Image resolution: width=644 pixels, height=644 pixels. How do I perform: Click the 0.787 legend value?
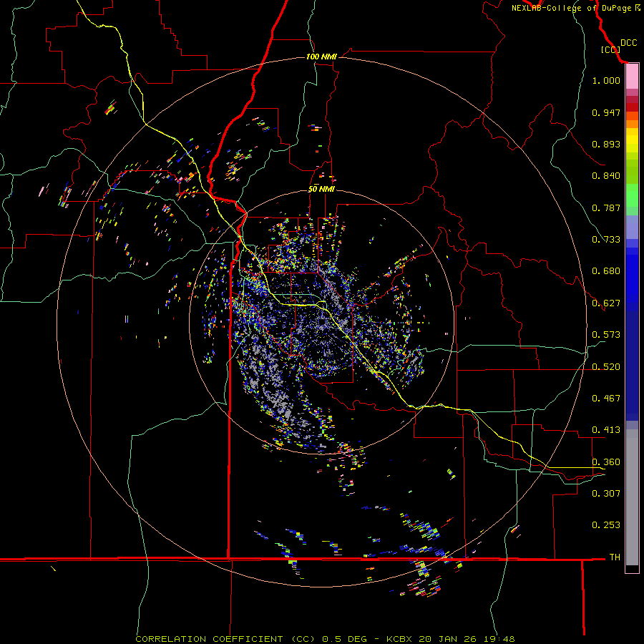[606, 208]
